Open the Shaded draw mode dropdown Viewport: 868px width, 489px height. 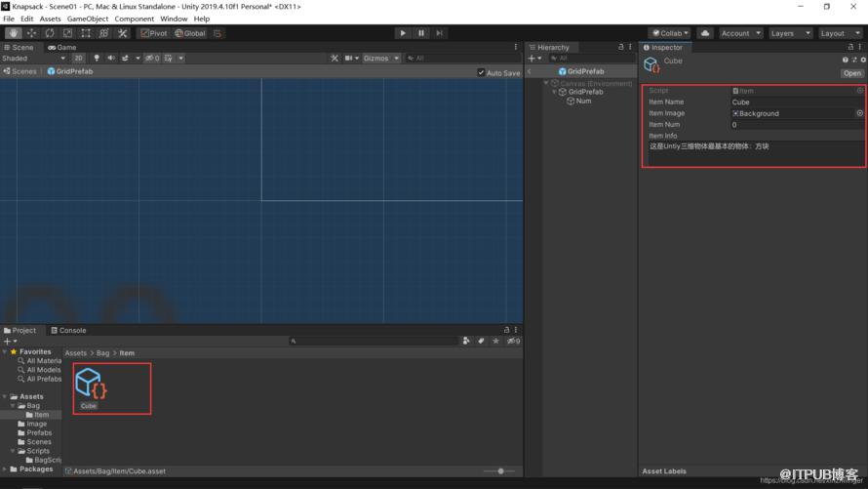[x=34, y=59]
